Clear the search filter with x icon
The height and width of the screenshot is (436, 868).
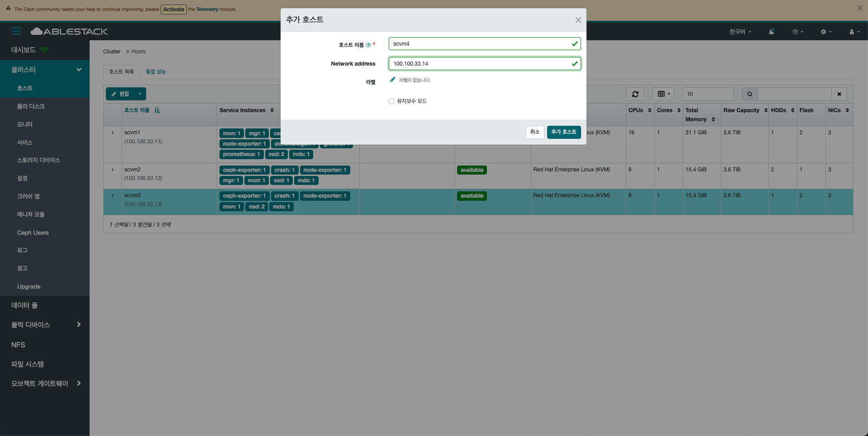point(839,94)
